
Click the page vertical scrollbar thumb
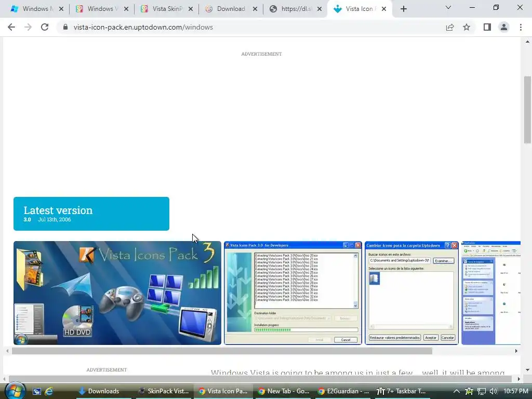527,110
